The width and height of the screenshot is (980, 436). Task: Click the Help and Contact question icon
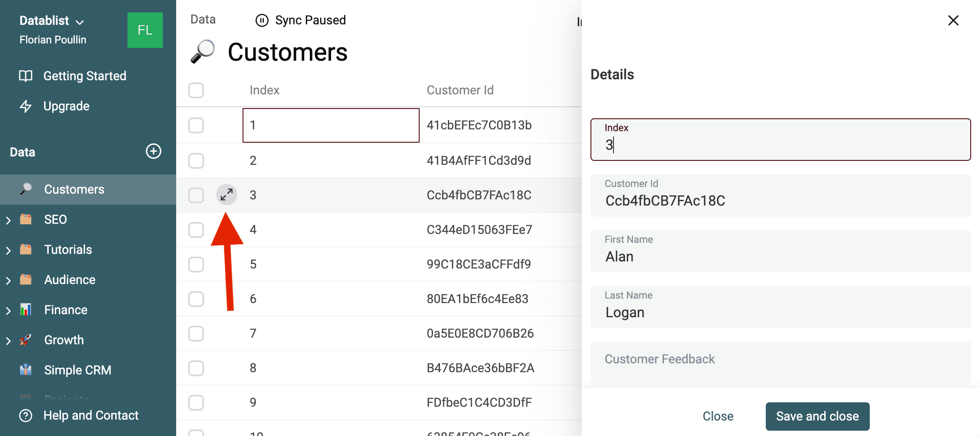coord(26,416)
